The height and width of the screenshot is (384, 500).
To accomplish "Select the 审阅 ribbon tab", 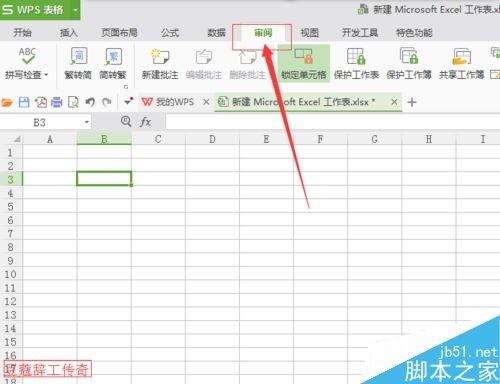I will [263, 33].
